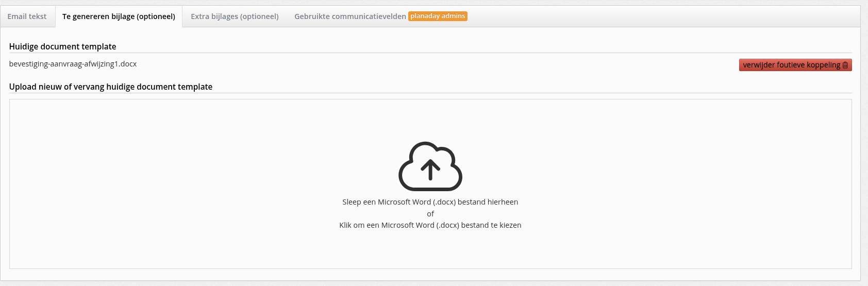Click the 'Sleep een Microsoft Word' drop text
The height and width of the screenshot is (286, 868).
point(430,202)
